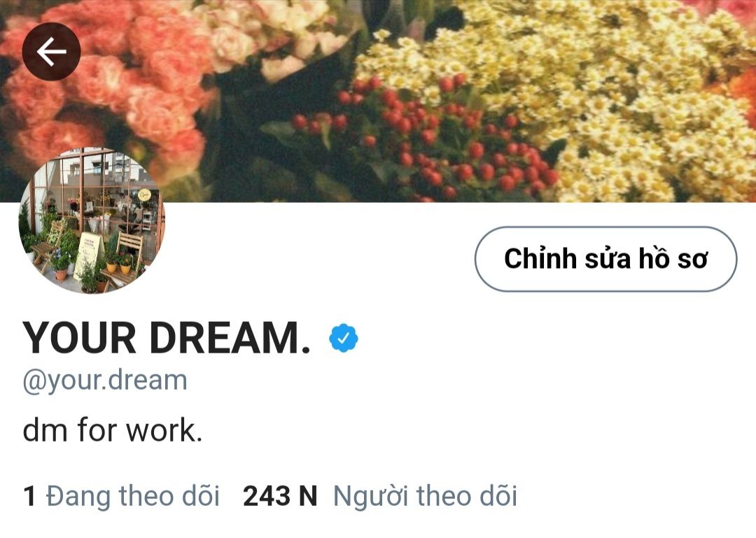
Task: Tap the blue verified badge
Action: pyautogui.click(x=344, y=338)
